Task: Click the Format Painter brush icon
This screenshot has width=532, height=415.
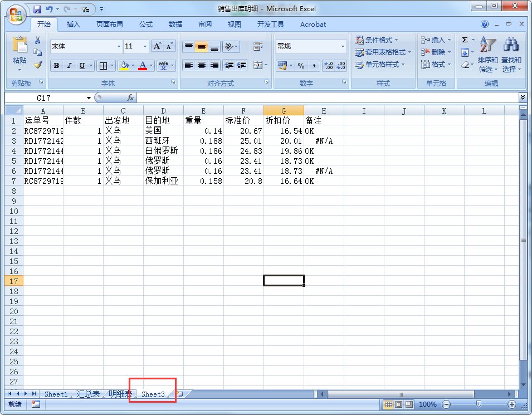Action: click(37, 65)
